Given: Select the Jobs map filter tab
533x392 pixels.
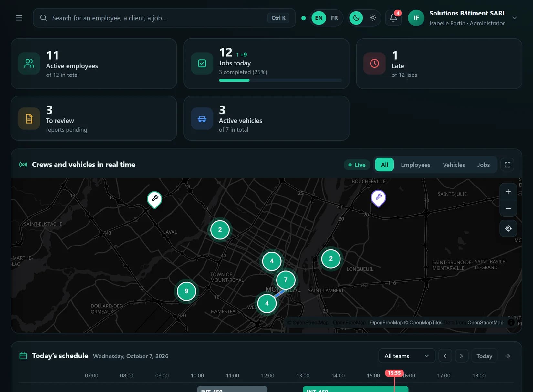Looking at the screenshot, I should pyautogui.click(x=484, y=165).
